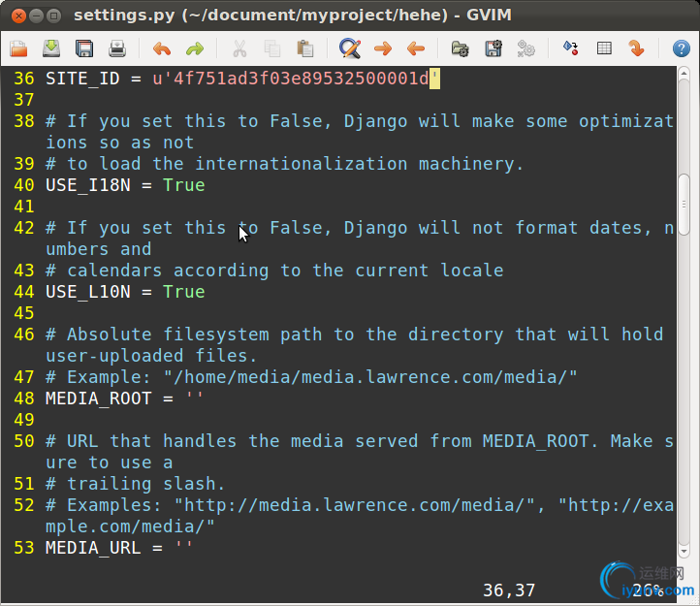Find next match with the right arrow icon
The width and height of the screenshot is (700, 606).
pos(383,48)
